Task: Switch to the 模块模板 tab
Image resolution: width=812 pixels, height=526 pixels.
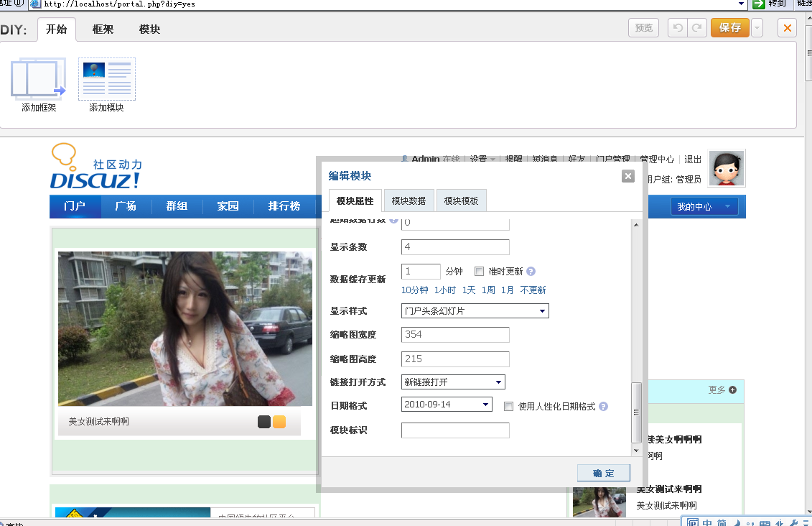Action: (461, 200)
